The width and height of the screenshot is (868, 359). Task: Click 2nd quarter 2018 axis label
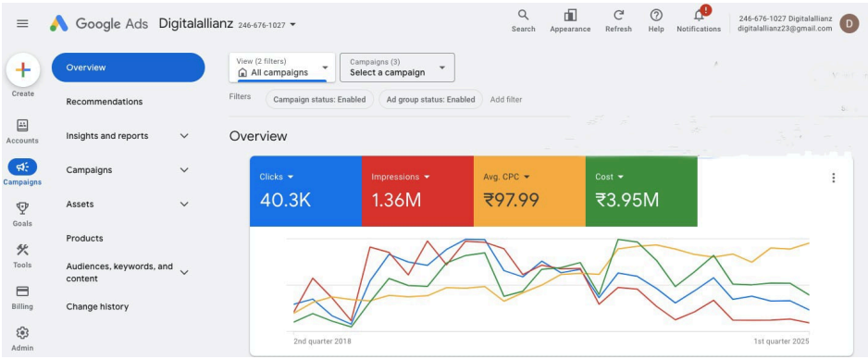point(322,341)
